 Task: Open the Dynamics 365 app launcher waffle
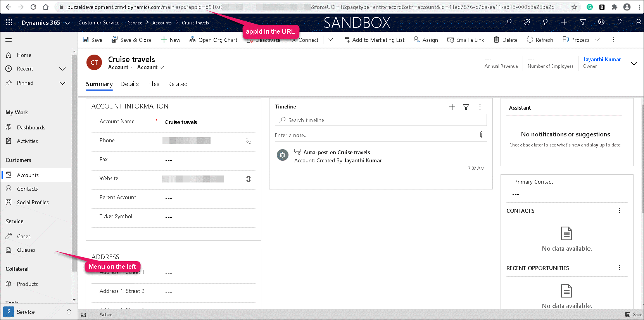9,22
